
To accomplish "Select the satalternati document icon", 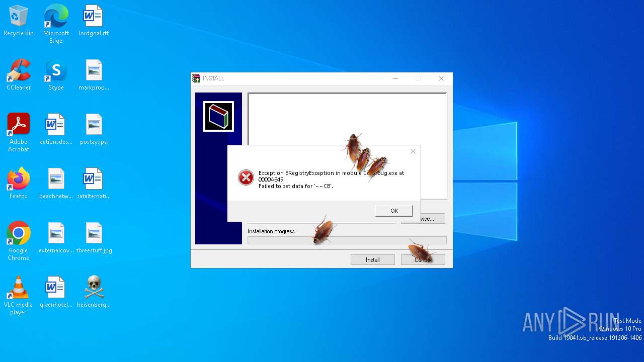I will pyautogui.click(x=94, y=184).
